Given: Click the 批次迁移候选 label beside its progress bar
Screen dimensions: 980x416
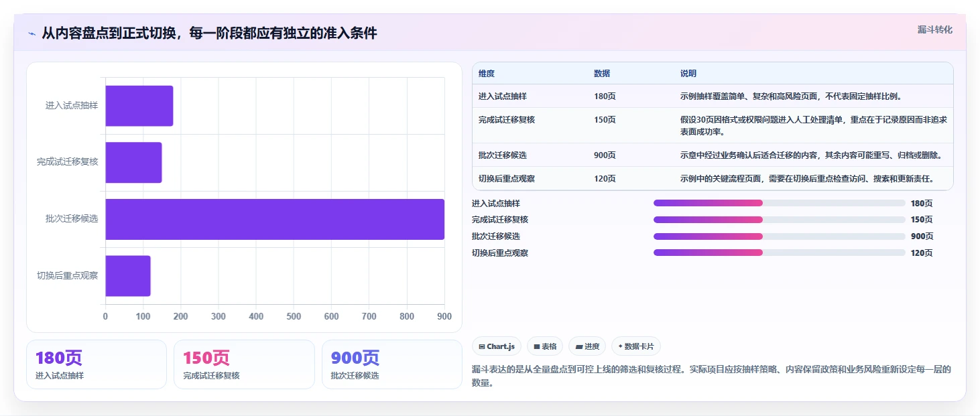Looking at the screenshot, I should pos(496,236).
